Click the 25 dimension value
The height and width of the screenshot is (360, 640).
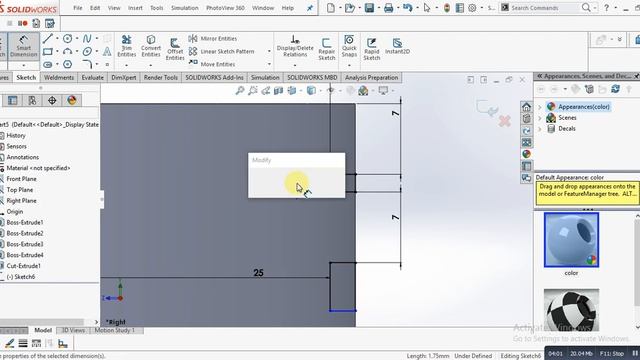point(258,273)
